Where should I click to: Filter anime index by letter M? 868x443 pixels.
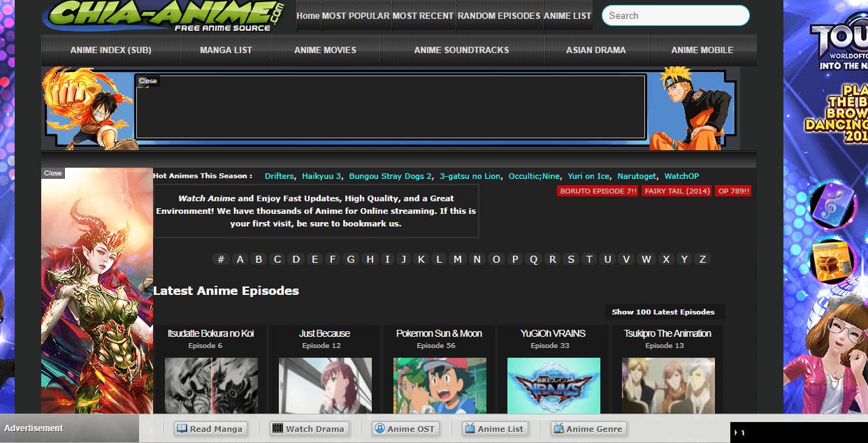[458, 259]
